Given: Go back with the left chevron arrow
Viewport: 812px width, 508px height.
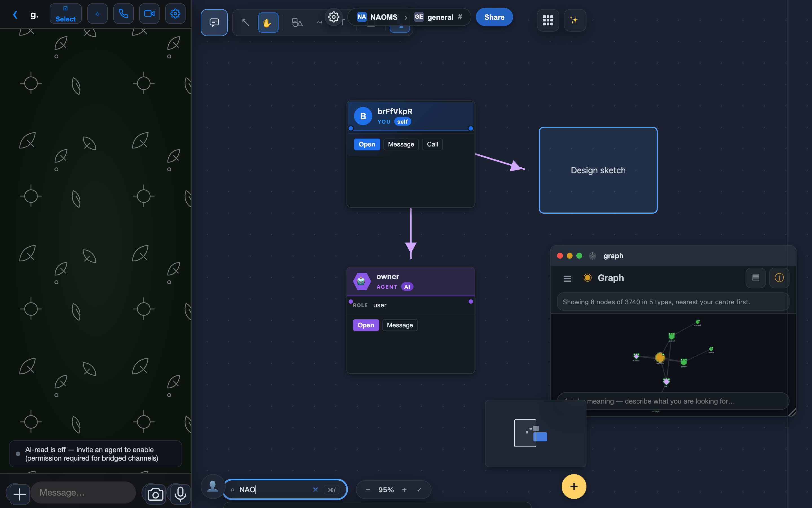Looking at the screenshot, I should pos(15,14).
